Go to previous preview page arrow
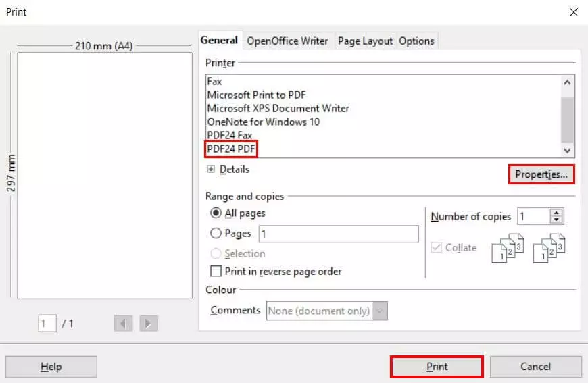Image resolution: width=588 pixels, height=383 pixels. (x=124, y=324)
